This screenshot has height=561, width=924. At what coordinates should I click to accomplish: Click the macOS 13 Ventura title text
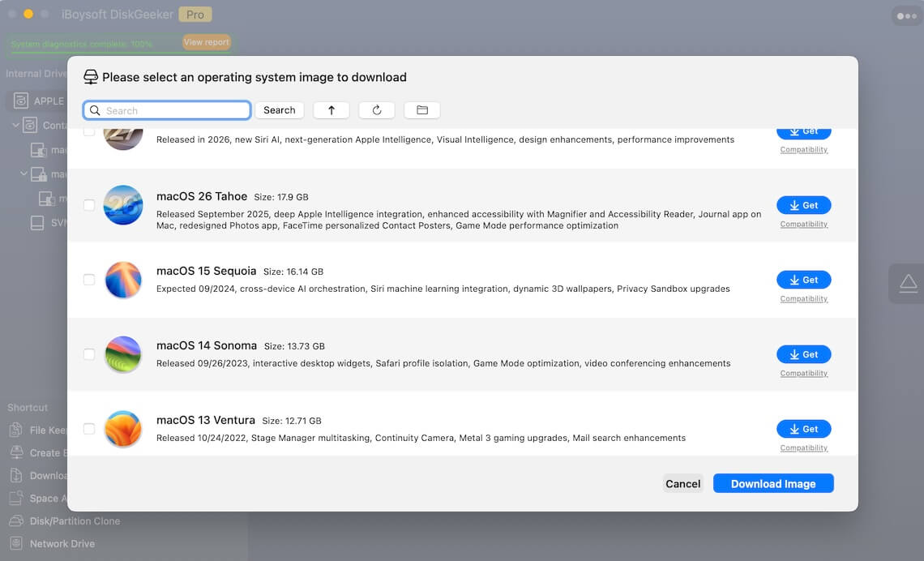point(206,420)
